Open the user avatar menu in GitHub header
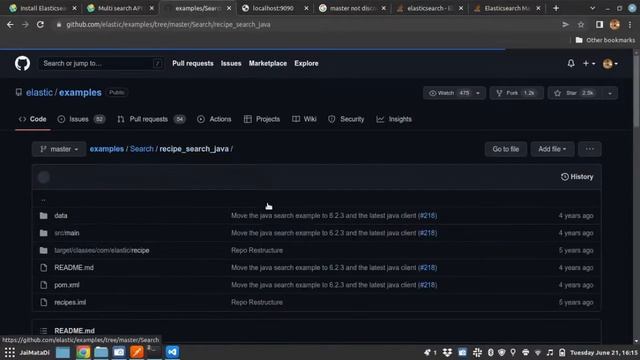Image resolution: width=640 pixels, height=360 pixels. click(x=610, y=64)
